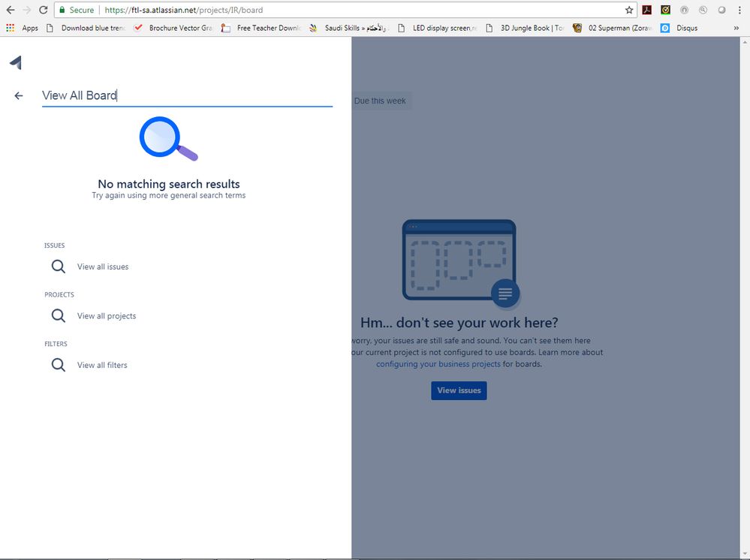
Task: Open 3D Jungle Book bookmark
Action: pyautogui.click(x=525, y=29)
